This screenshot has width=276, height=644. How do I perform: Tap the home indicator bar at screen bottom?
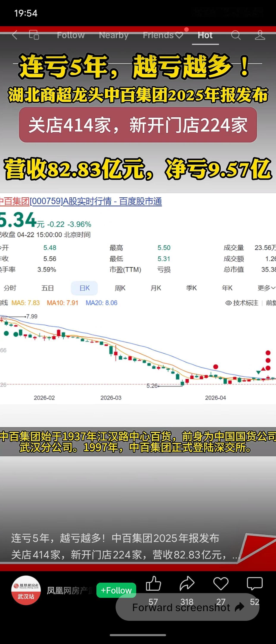(x=138, y=635)
